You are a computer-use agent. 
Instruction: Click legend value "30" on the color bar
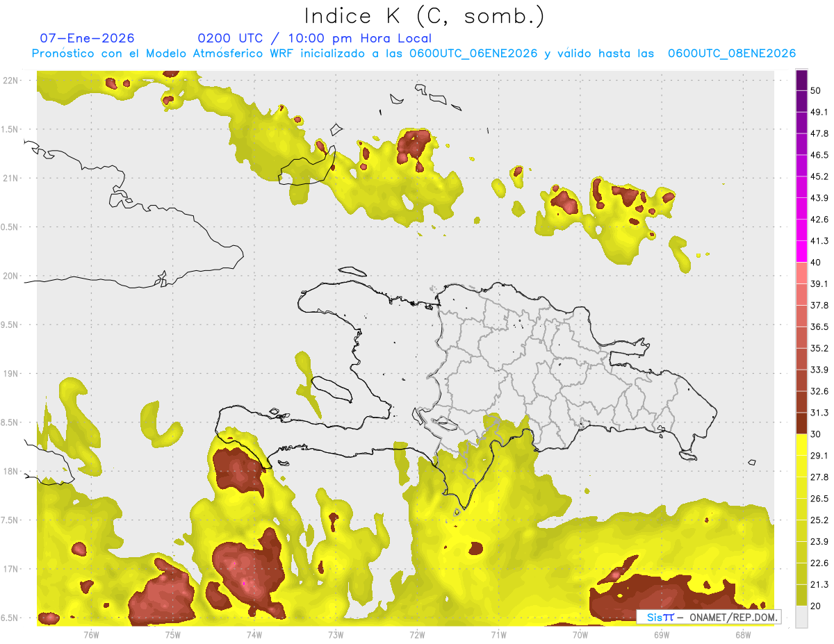(815, 434)
